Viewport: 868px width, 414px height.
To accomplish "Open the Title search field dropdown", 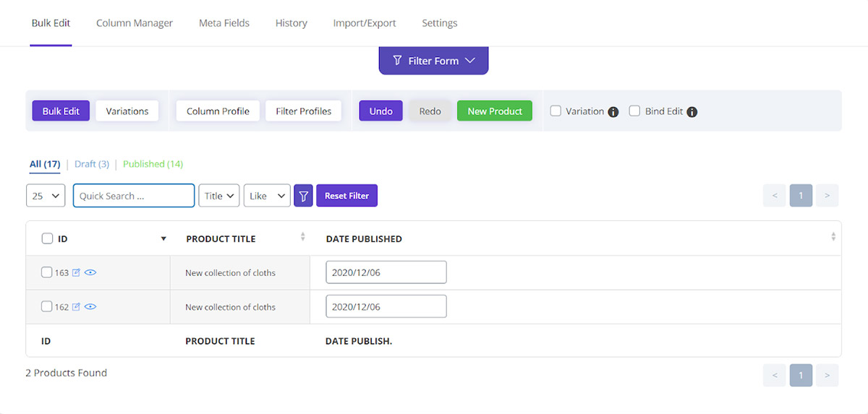I will click(219, 196).
